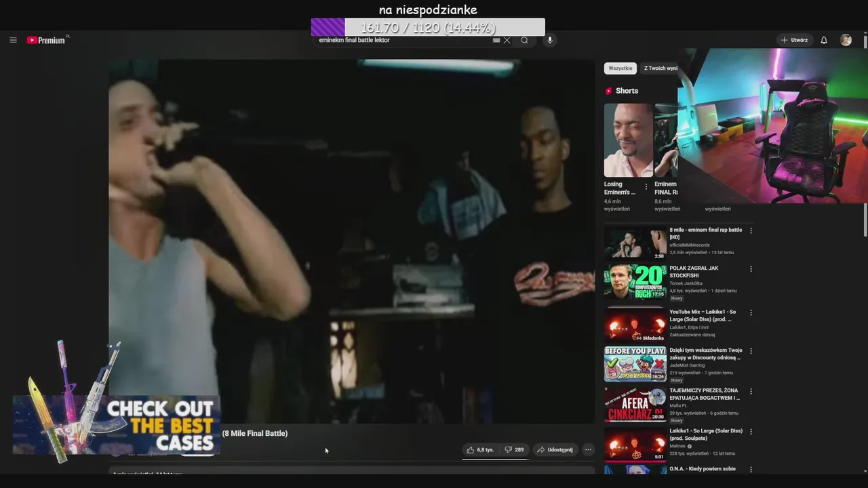
Task: Open 'POLAK ZAGRAŁ JAK STOCKFISH!' title link
Action: click(x=694, y=271)
